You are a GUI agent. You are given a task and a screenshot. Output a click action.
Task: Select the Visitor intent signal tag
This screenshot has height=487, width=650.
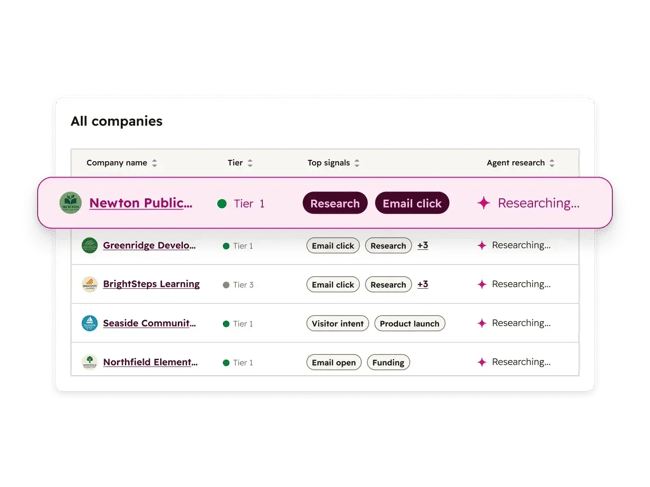(337, 324)
